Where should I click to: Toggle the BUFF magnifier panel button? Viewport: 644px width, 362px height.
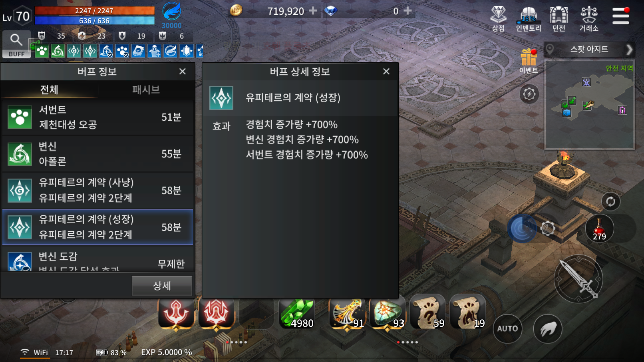[x=16, y=44]
